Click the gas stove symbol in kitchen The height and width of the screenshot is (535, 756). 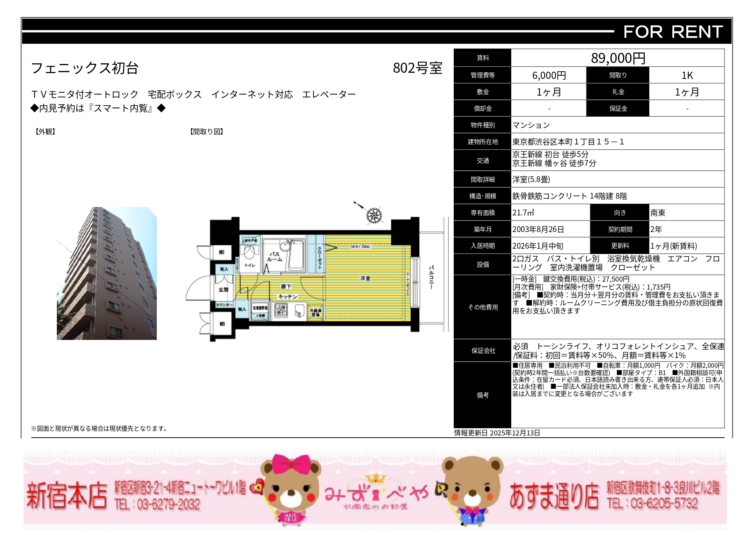point(281,311)
